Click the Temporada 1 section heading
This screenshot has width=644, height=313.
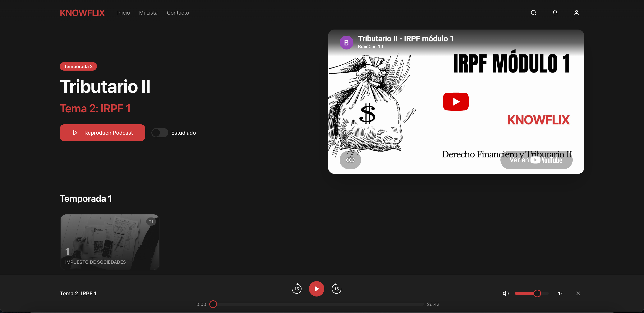86,199
